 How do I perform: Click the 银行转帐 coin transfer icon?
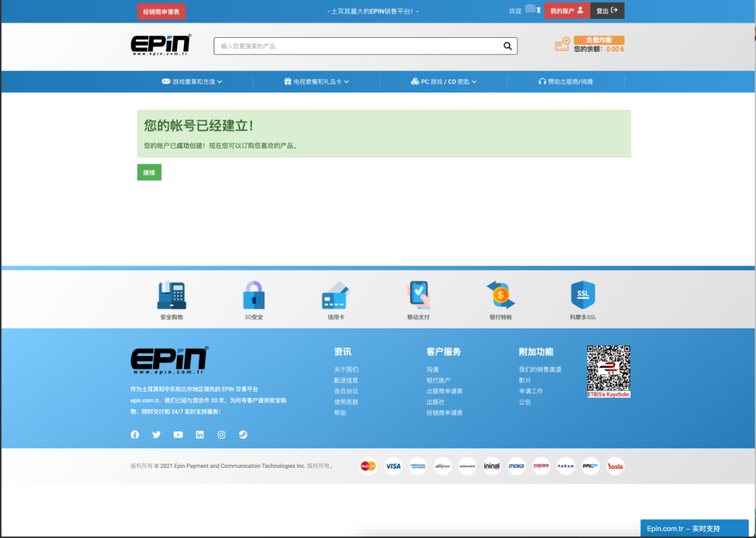point(500,295)
